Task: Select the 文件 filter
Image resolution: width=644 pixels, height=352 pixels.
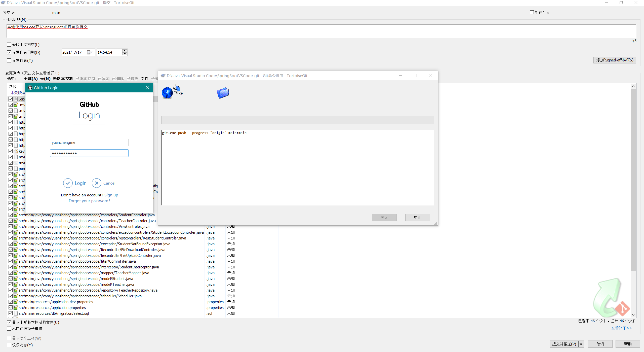Action: [144, 79]
